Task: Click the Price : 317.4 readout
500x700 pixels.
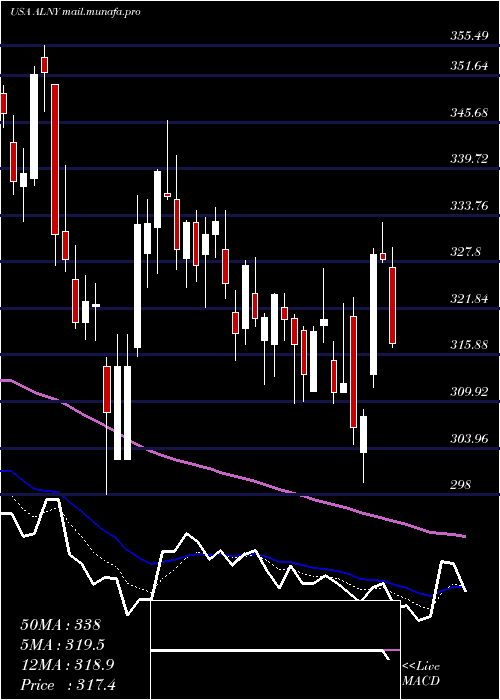Action: [68, 685]
